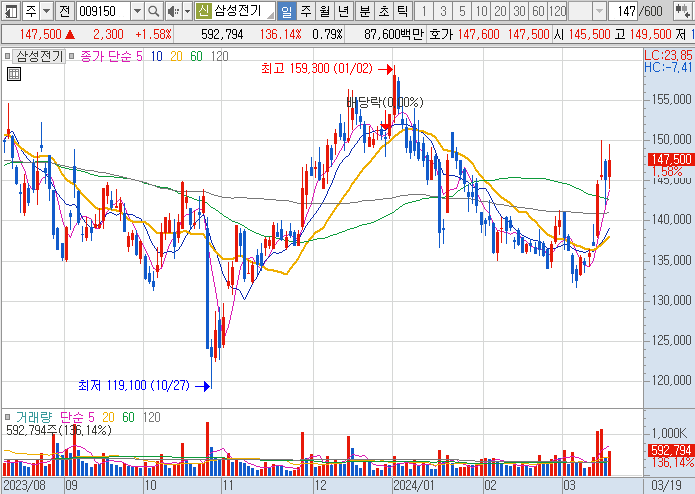Select the 초 second period button
Image resolution: width=695 pixels, height=494 pixels.
click(383, 11)
